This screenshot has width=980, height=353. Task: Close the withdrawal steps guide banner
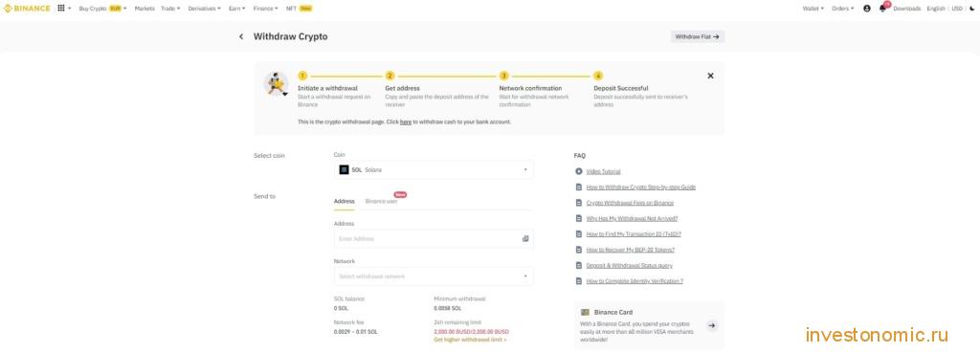tap(711, 76)
